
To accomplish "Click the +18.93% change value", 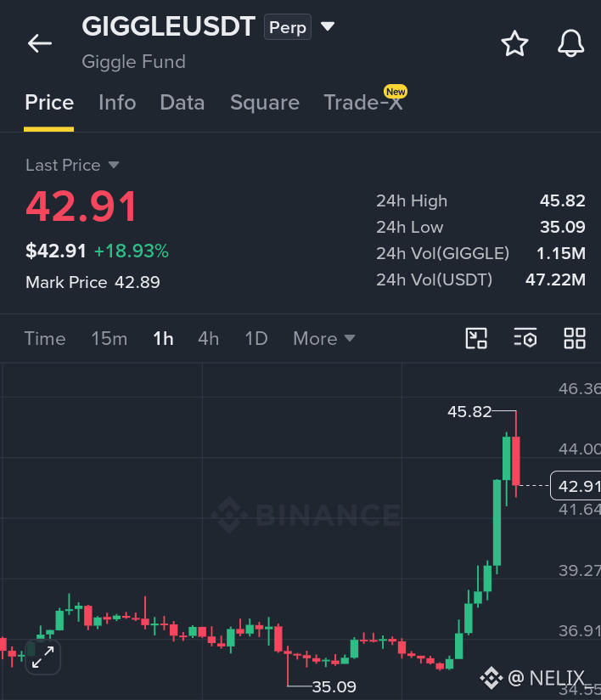I will pos(132,251).
